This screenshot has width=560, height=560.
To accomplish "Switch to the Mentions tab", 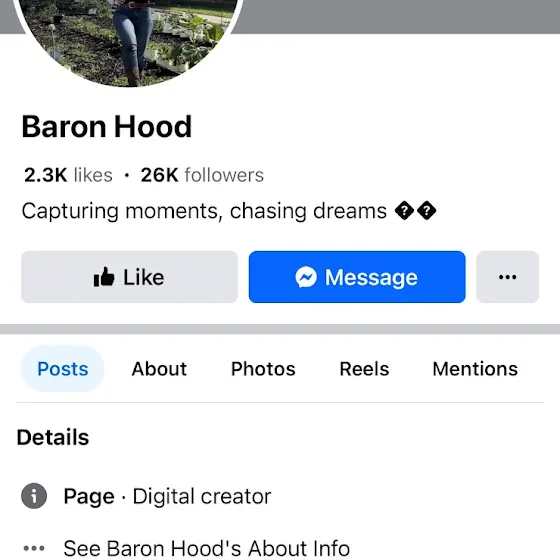I will coord(475,369).
